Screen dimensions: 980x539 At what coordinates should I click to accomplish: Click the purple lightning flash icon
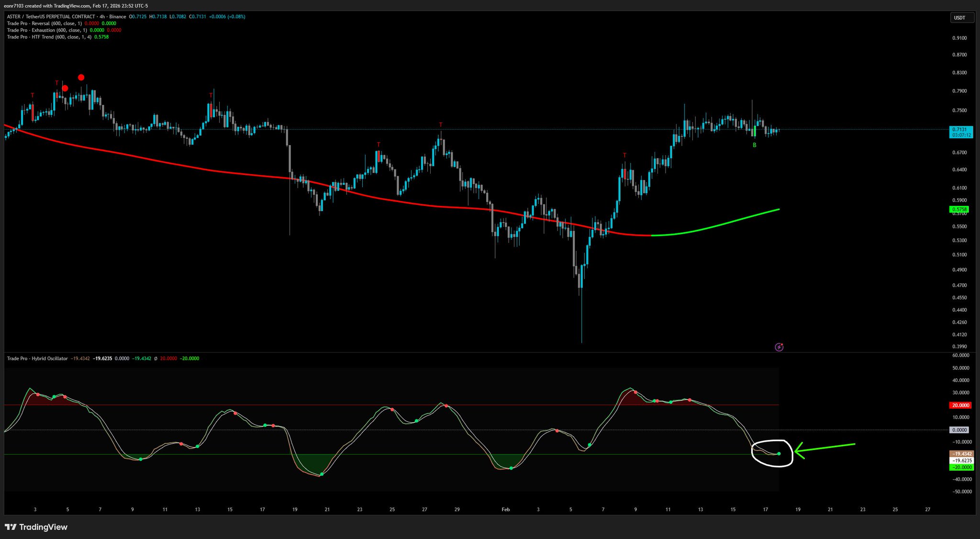tap(779, 347)
